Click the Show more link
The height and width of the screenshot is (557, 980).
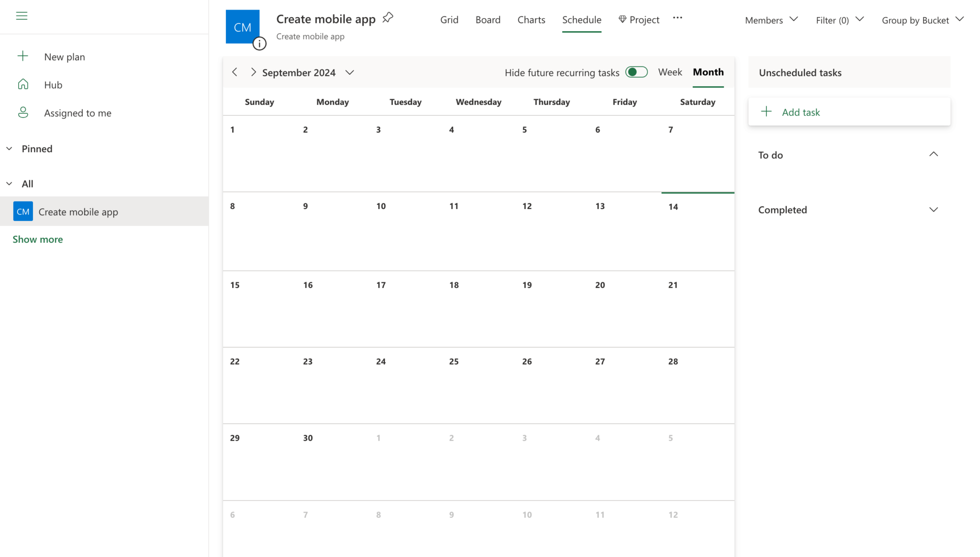[x=38, y=239]
